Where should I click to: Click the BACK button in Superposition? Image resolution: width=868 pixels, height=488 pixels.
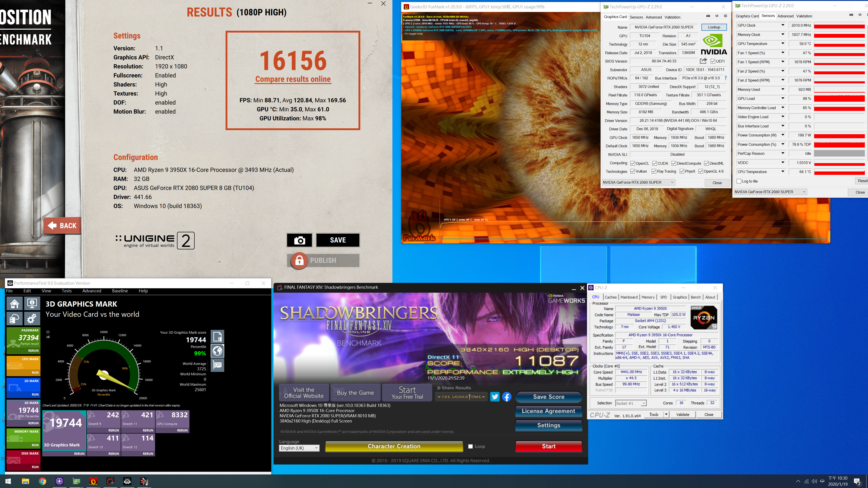[62, 226]
